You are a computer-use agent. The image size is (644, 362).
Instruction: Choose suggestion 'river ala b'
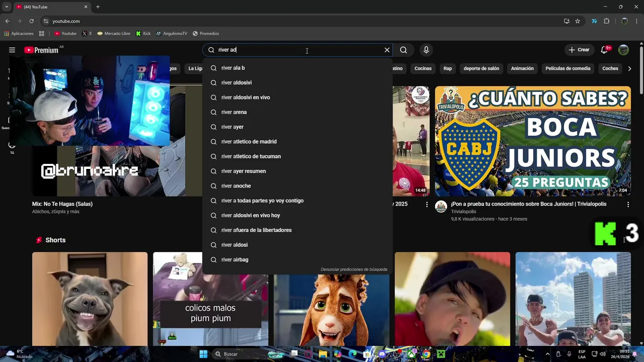[x=297, y=68]
